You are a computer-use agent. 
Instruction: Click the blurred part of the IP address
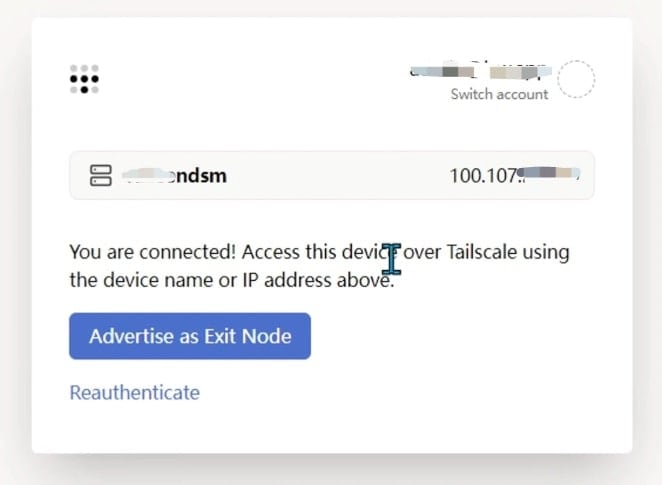click(x=550, y=174)
